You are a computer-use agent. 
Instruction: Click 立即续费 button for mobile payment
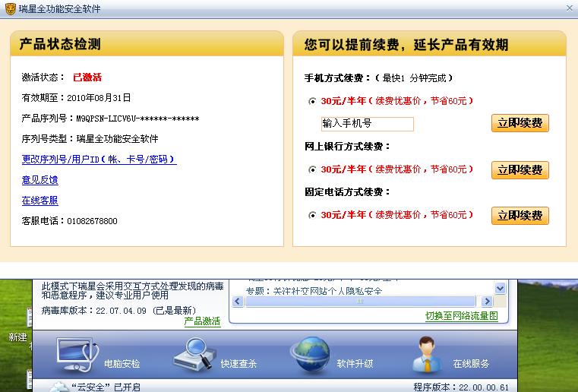click(x=520, y=123)
